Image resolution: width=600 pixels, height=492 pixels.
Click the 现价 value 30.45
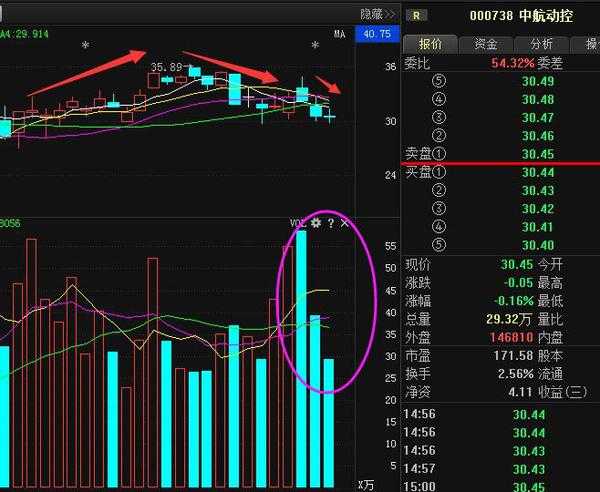click(x=517, y=264)
